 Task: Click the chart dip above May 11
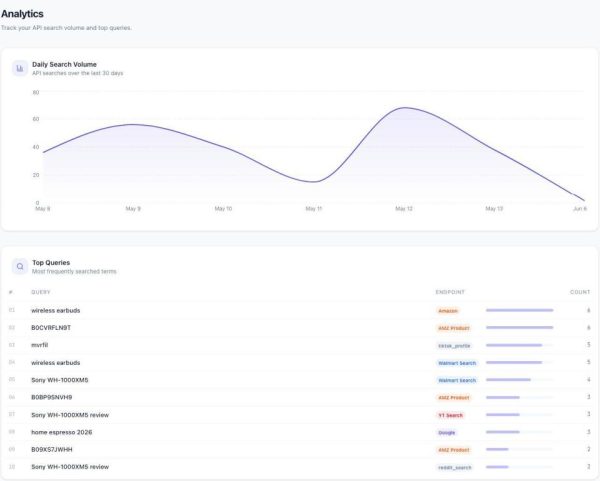click(x=314, y=182)
